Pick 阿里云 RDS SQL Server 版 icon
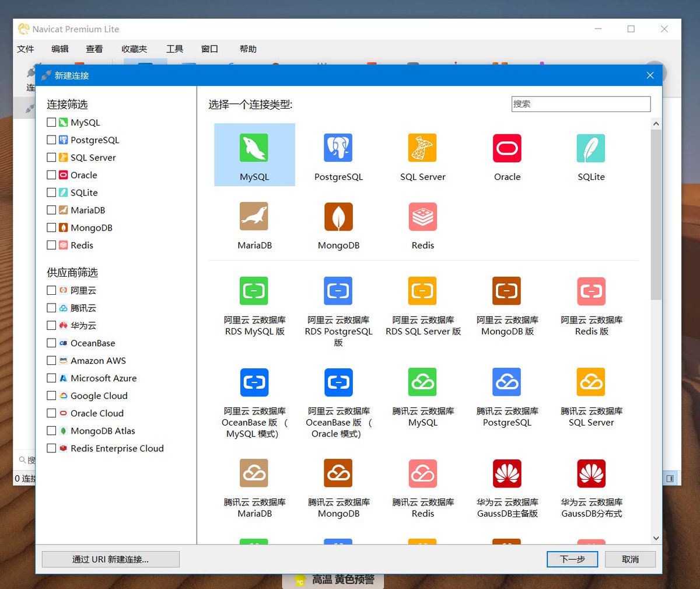 coord(422,291)
